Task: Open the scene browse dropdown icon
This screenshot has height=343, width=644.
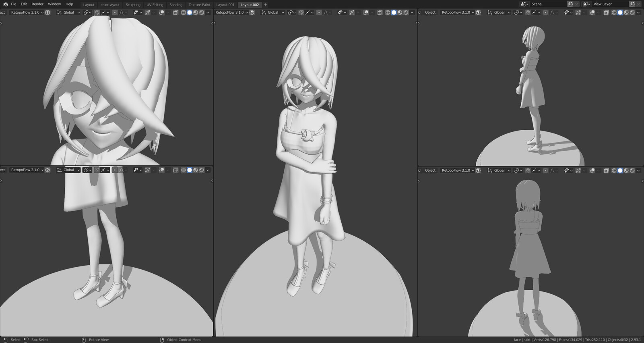Action: click(x=524, y=4)
